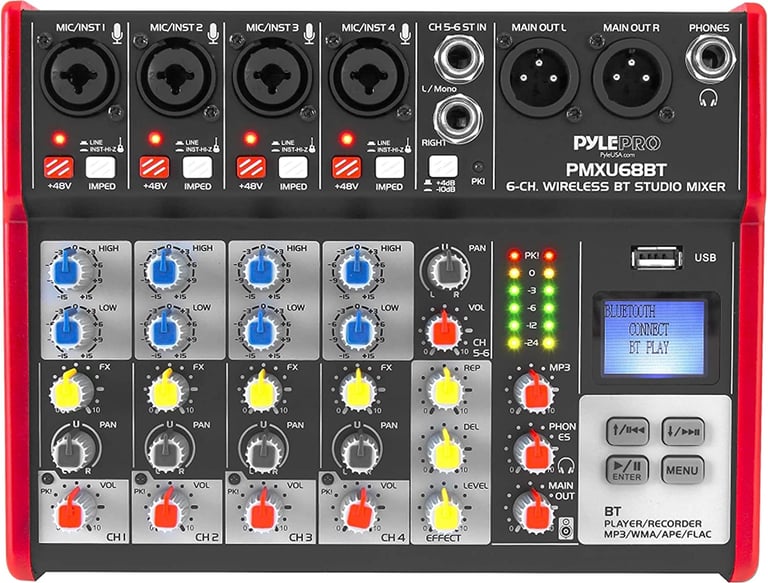768x583 pixels.
Task: Click the PK! indicator LED beside CH 5-6 switch
Action: pos(479,166)
